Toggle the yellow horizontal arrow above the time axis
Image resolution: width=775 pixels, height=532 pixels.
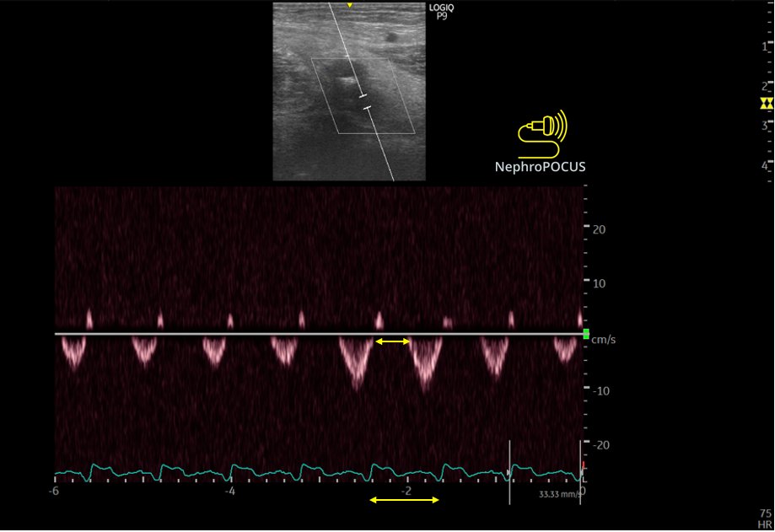(402, 501)
